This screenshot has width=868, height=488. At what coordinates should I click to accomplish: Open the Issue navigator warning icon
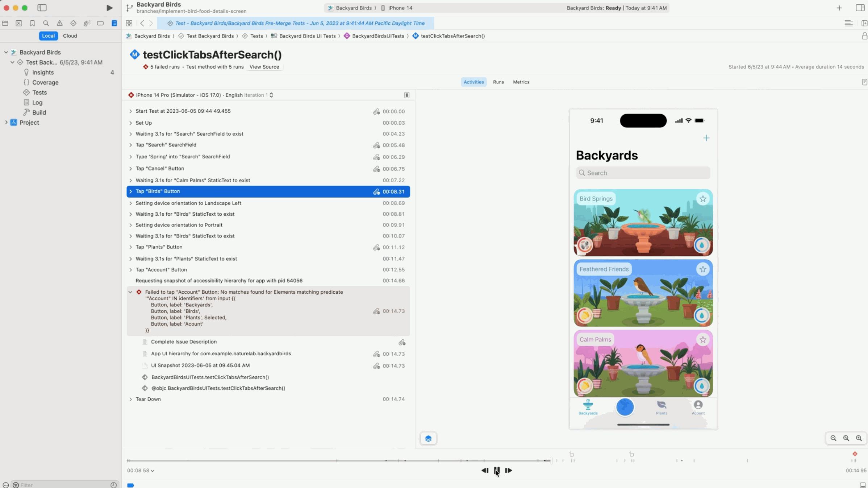(60, 23)
